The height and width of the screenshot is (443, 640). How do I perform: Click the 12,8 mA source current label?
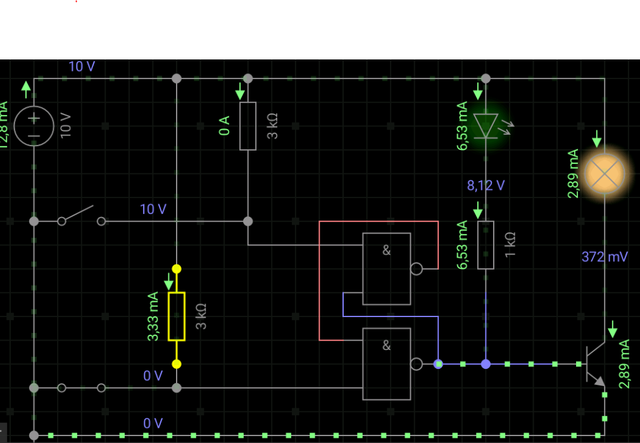pos(3,125)
